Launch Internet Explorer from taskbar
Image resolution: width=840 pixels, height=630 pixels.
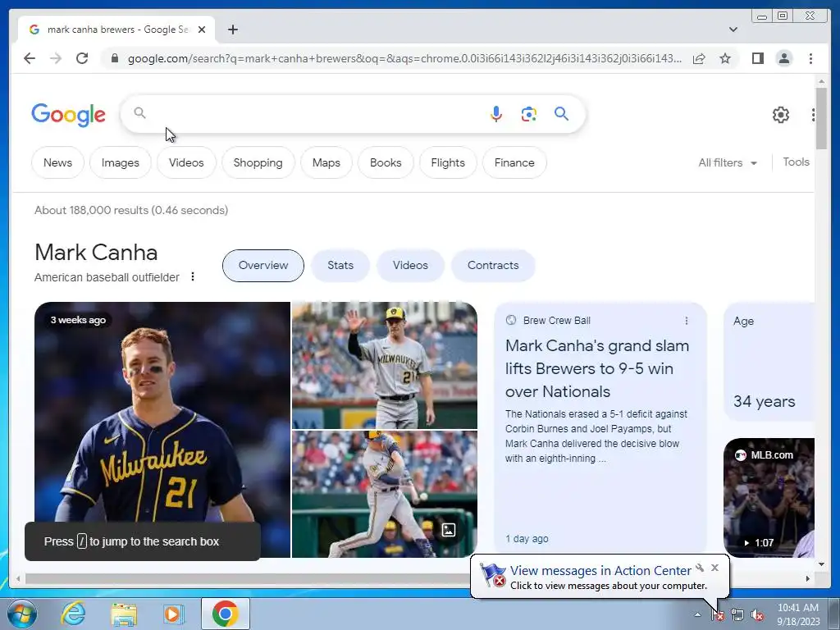pos(73,614)
